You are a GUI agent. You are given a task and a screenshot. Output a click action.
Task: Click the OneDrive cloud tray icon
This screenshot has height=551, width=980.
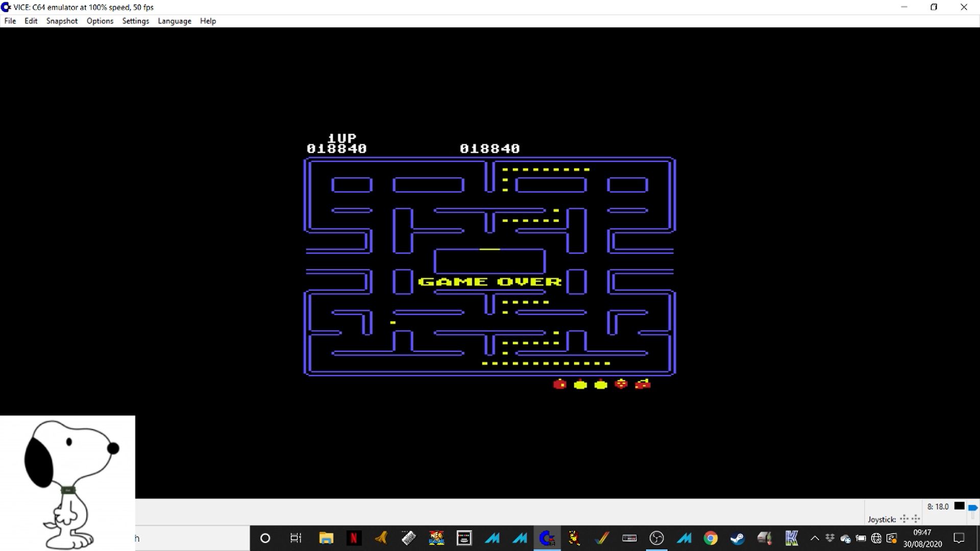[845, 539]
